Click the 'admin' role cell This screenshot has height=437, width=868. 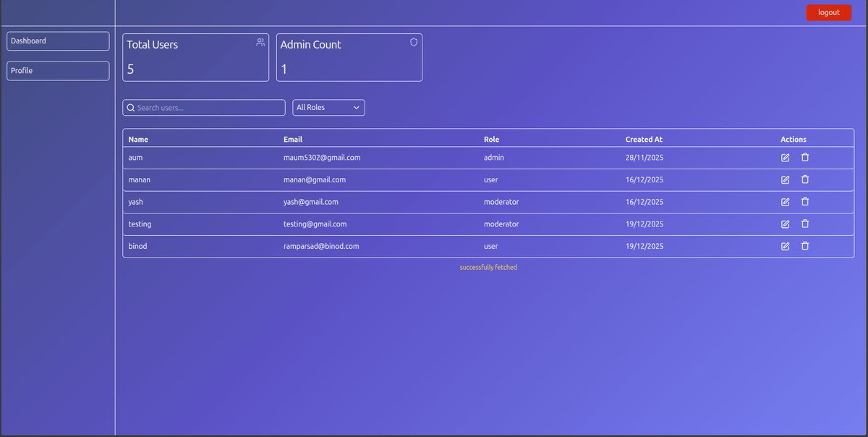494,158
